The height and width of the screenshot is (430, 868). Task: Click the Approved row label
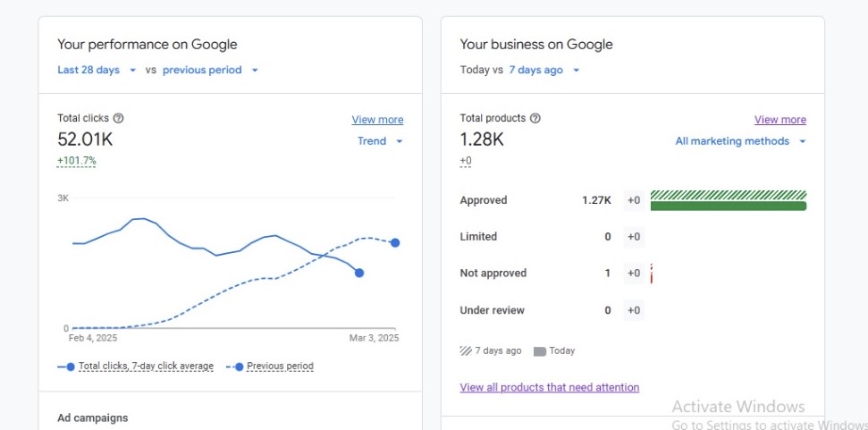(x=484, y=200)
